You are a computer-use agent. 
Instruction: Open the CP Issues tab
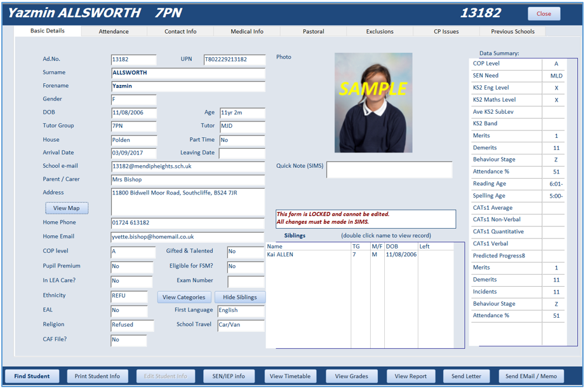[446, 32]
